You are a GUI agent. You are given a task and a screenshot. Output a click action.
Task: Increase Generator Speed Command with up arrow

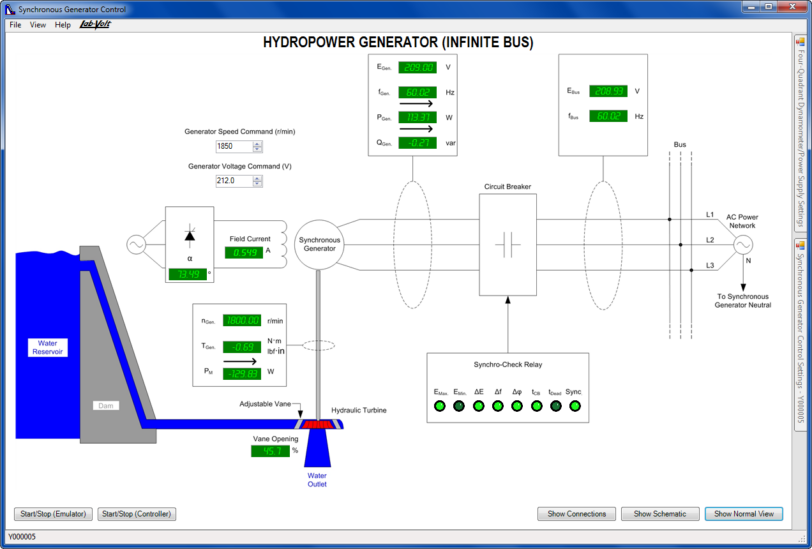click(x=257, y=143)
